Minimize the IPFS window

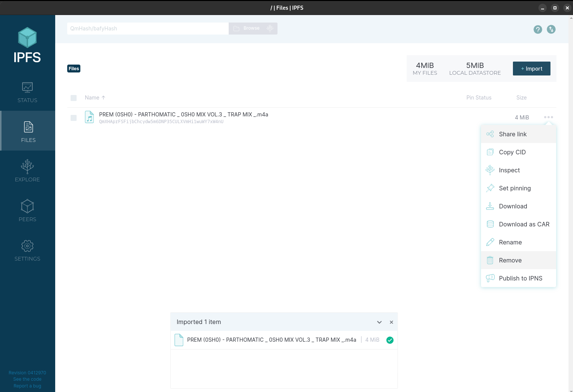click(x=542, y=8)
